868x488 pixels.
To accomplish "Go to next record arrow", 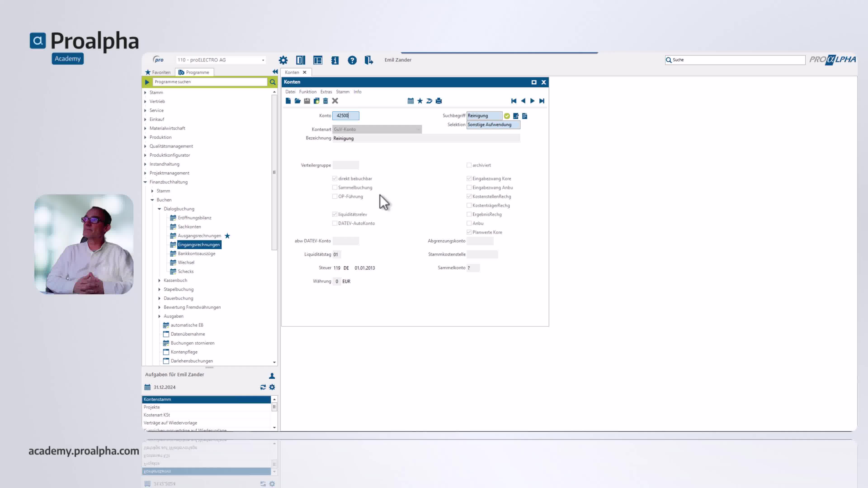I will pyautogui.click(x=532, y=101).
